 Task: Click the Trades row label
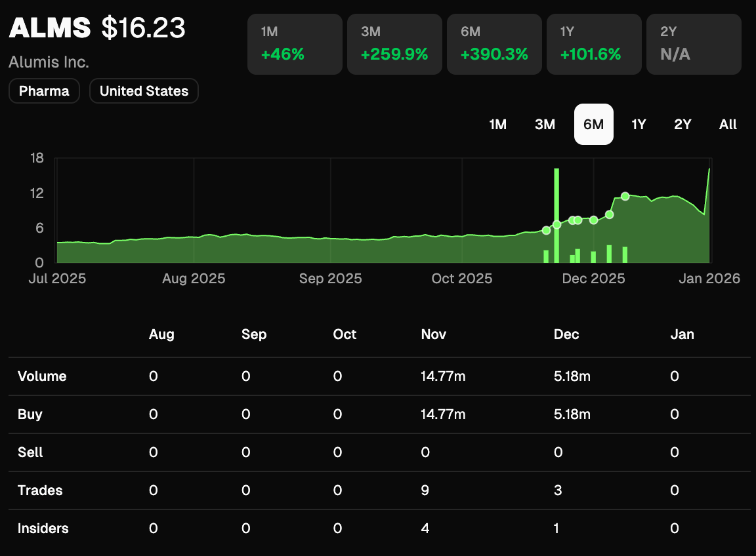click(40, 490)
